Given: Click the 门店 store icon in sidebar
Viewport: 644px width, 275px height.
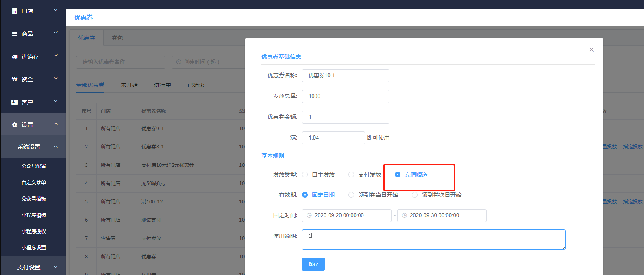Looking at the screenshot, I should [x=15, y=11].
